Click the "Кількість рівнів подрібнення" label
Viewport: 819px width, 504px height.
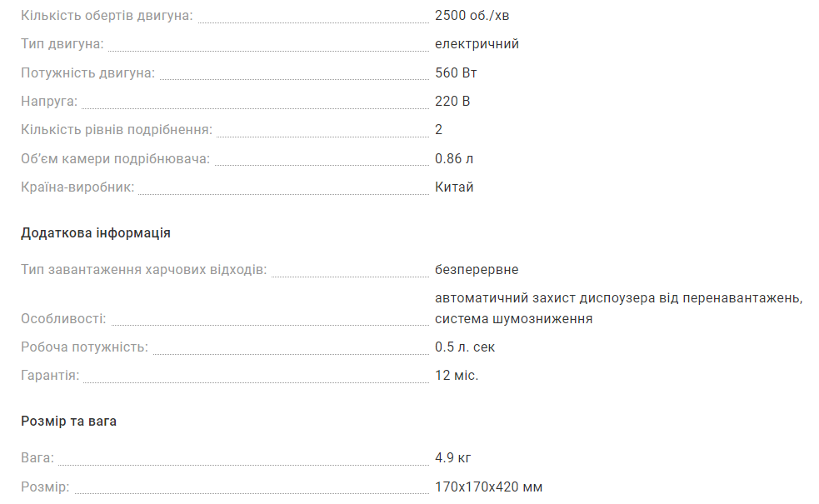[x=117, y=130]
